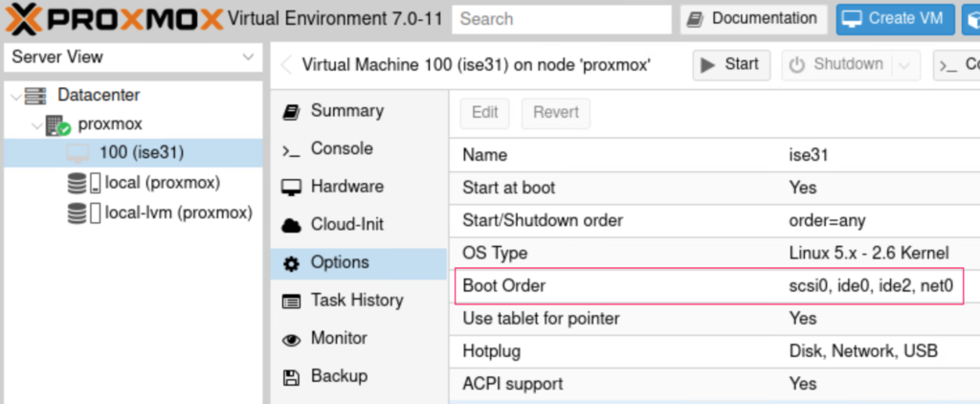Image resolution: width=980 pixels, height=404 pixels.
Task: Start the virtual machine
Action: tap(730, 65)
